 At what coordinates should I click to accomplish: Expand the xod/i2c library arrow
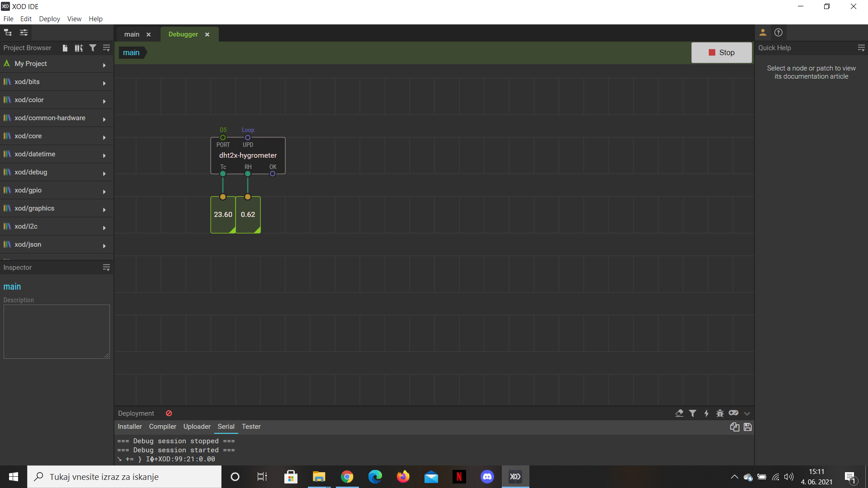coord(104,228)
